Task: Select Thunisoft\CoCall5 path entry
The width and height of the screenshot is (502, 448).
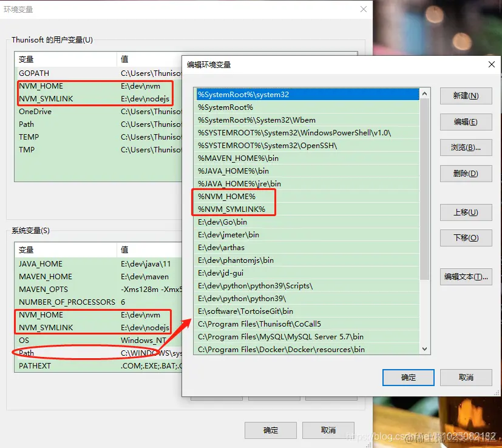Action: 307,324
